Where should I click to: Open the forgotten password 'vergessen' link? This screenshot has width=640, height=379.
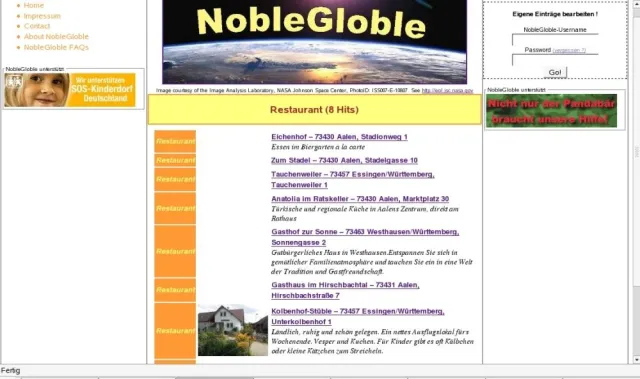point(569,50)
